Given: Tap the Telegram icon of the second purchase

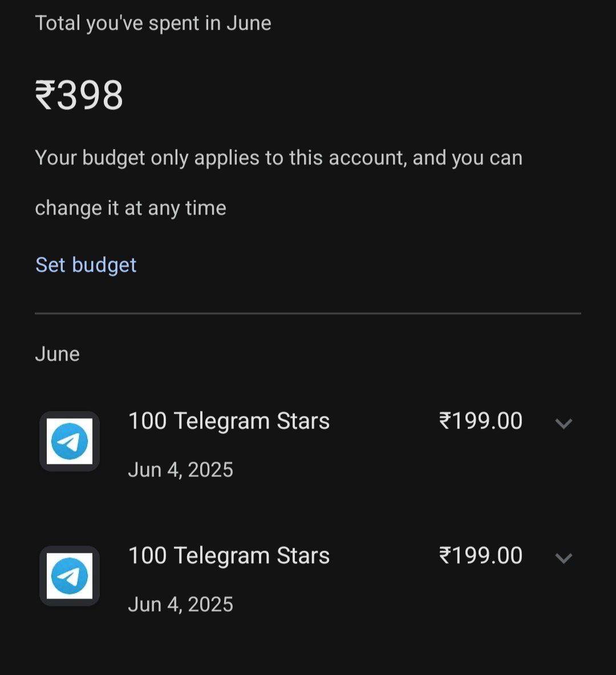Looking at the screenshot, I should [x=70, y=576].
